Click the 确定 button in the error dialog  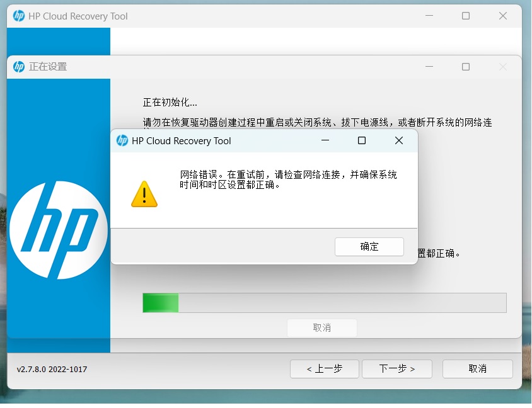(x=369, y=247)
